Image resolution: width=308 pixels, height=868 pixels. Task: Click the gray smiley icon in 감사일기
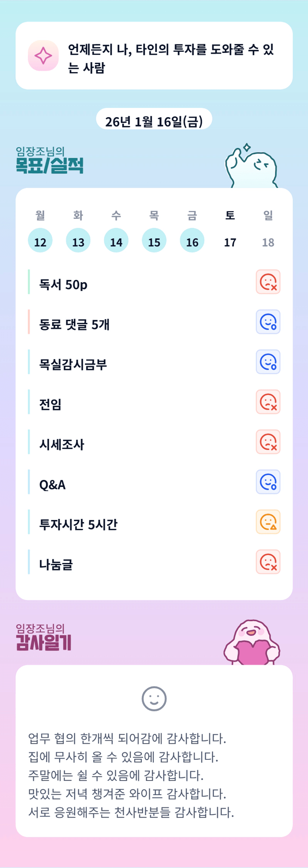tap(154, 699)
